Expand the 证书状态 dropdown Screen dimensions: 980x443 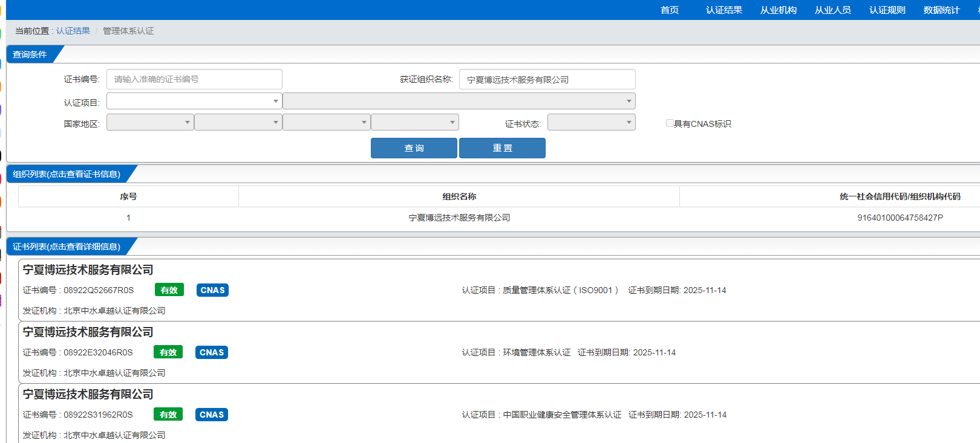point(591,123)
